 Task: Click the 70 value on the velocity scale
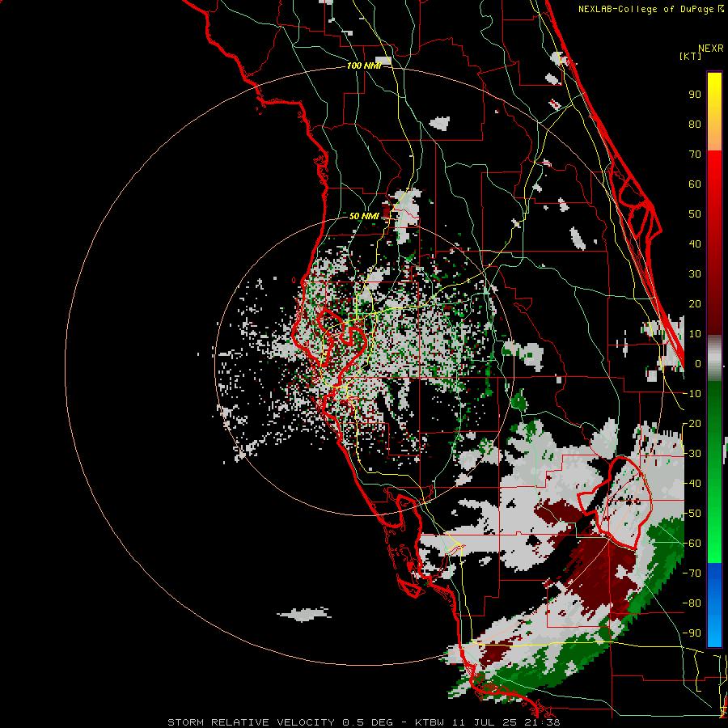point(695,154)
